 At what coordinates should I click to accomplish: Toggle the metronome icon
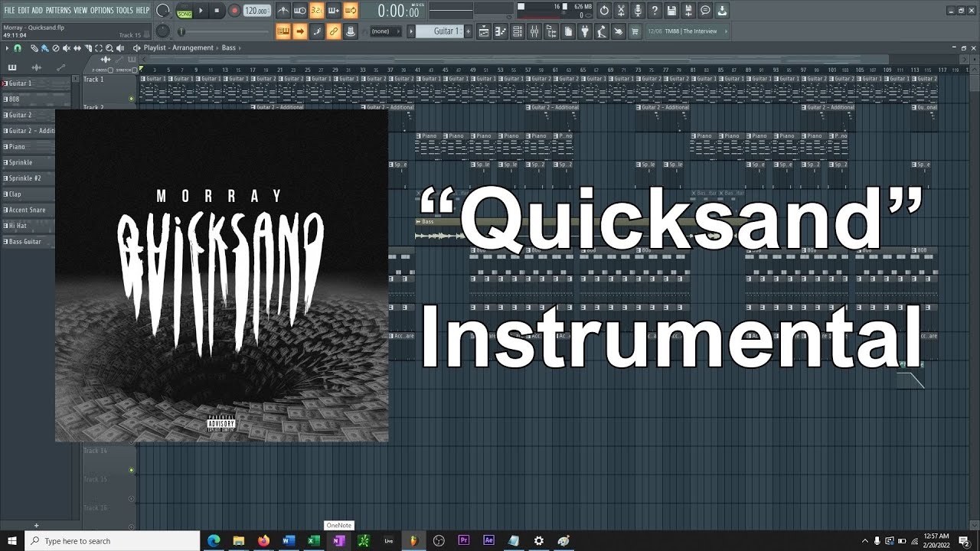[x=283, y=11]
